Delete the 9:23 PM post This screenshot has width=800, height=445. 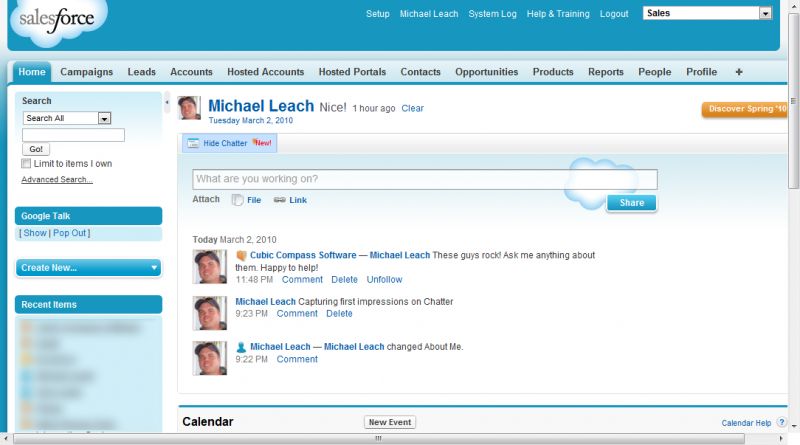pyautogui.click(x=339, y=313)
